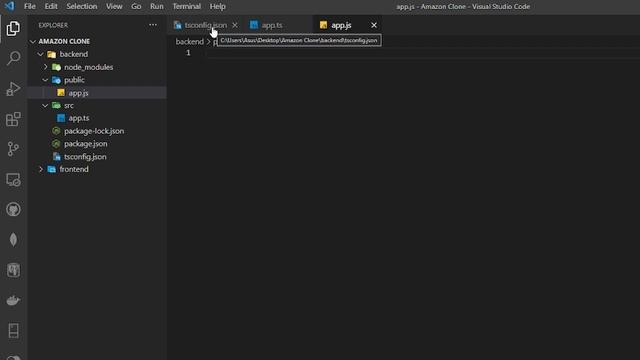Open the Extensions view
This screenshot has height=360, width=640.
tap(13, 119)
